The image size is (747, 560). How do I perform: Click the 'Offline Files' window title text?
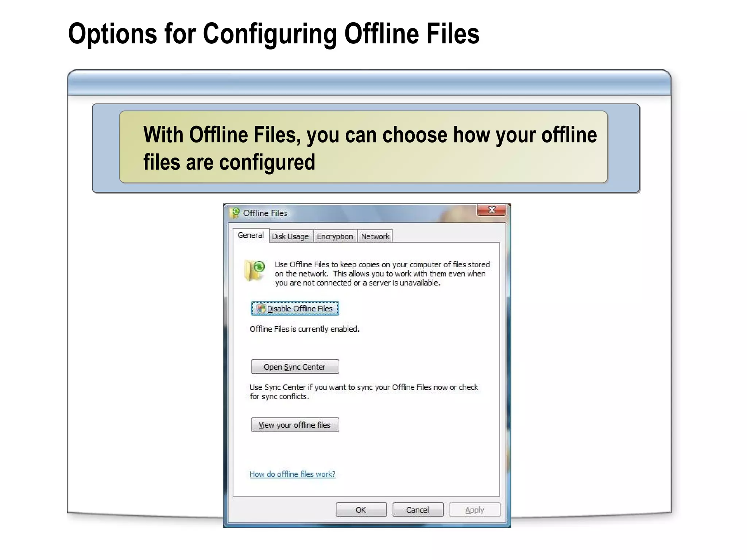265,213
